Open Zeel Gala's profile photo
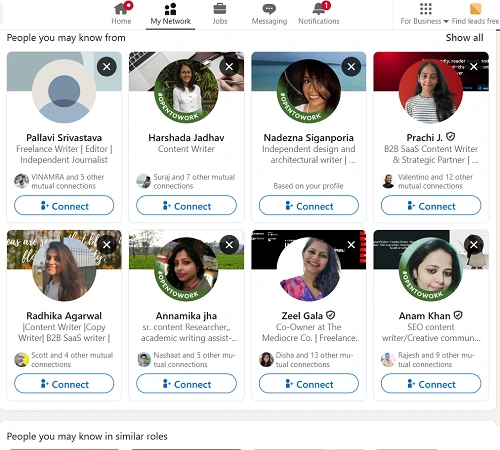 pos(309,269)
